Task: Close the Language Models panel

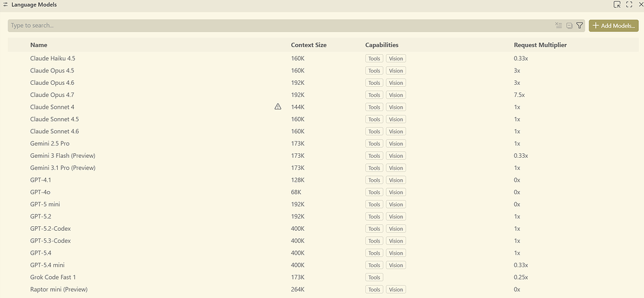Action: point(641,4)
